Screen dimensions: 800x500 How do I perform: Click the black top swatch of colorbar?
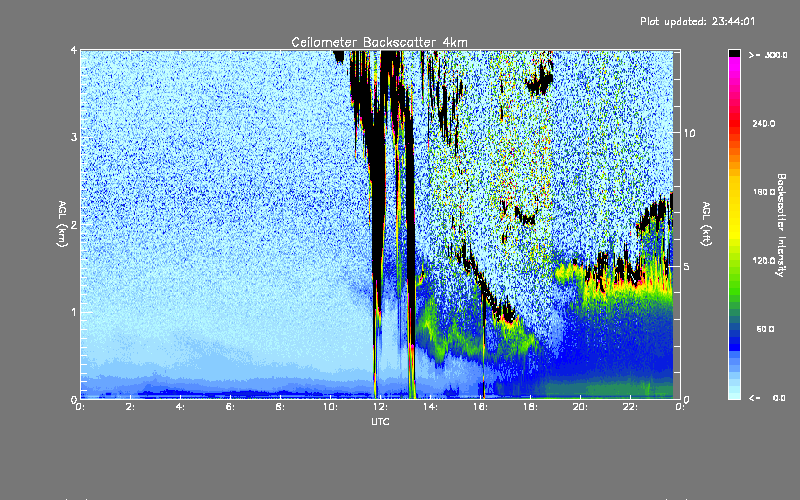pos(734,53)
